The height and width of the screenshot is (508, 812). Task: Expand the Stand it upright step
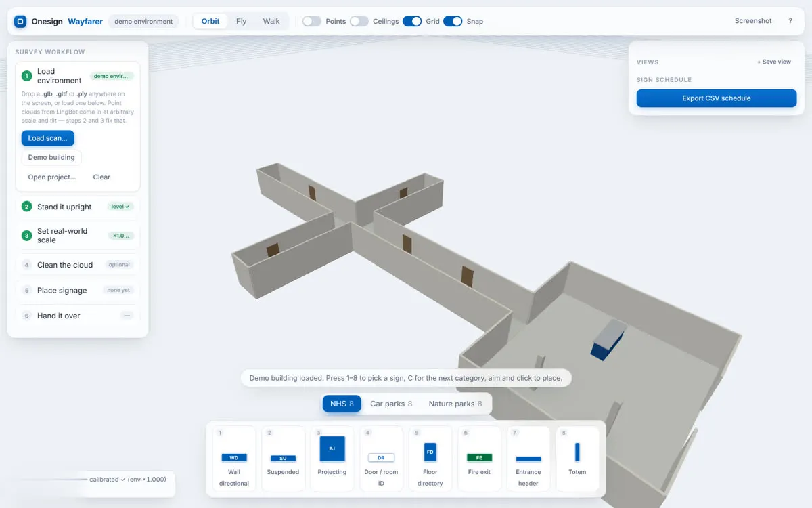tap(78, 207)
